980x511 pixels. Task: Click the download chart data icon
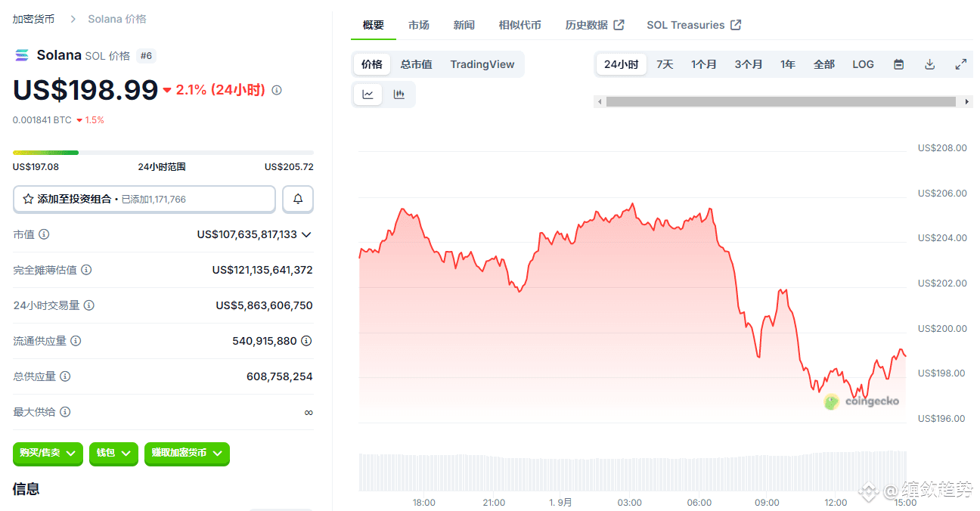(x=930, y=64)
